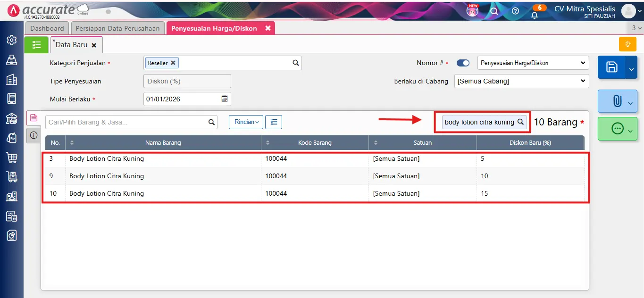This screenshot has height=298, width=644.
Task: Click the settings gear in the sidebar
Action: pos(12,40)
